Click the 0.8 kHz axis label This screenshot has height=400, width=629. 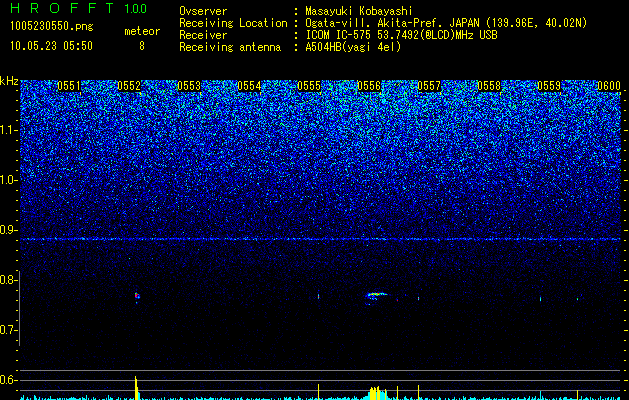[8, 280]
